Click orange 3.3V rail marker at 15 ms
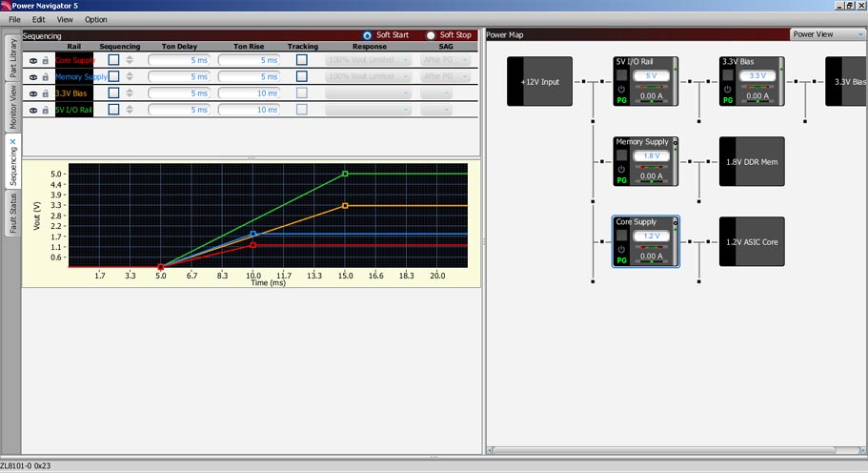 click(x=345, y=206)
